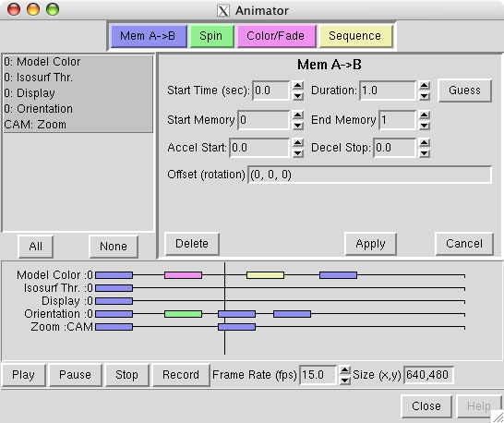
Task: Open the Color/Fade tab
Action: 276,36
